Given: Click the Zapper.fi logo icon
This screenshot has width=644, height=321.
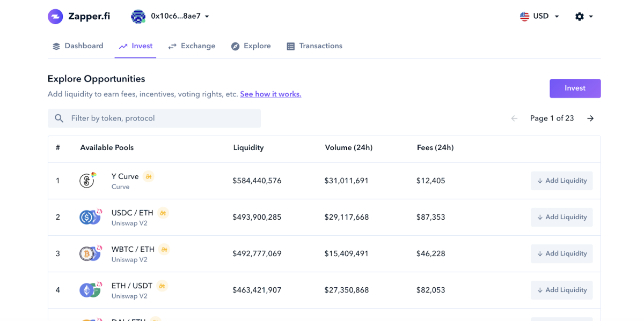Looking at the screenshot, I should (55, 16).
